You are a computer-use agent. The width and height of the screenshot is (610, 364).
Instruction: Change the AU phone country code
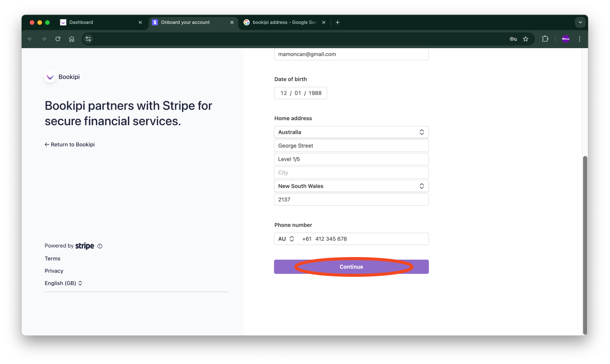[286, 238]
